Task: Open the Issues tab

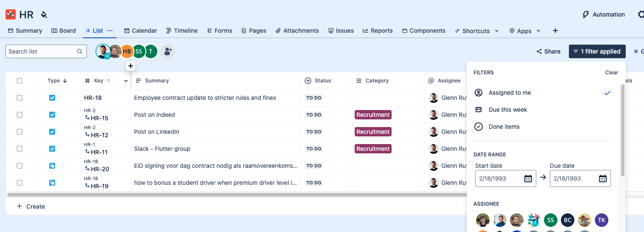Action: coord(341,31)
